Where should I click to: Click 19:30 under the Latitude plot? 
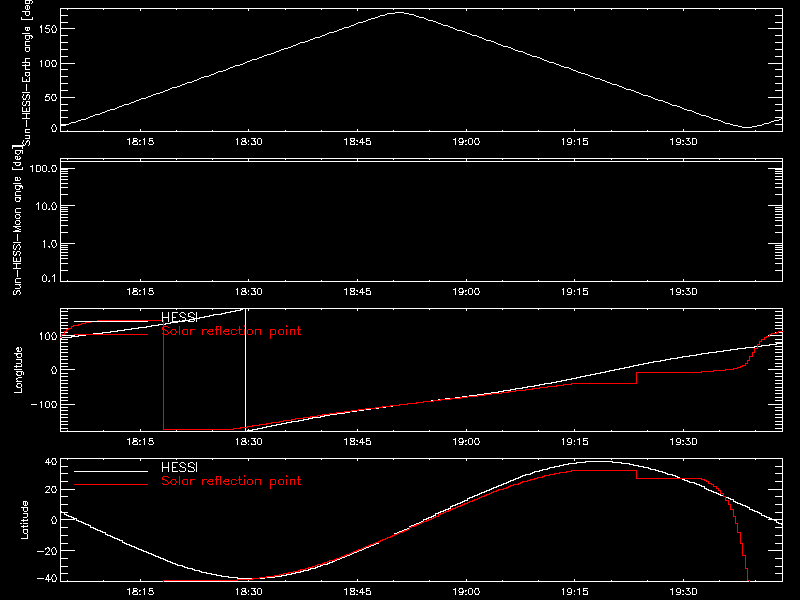coord(684,592)
